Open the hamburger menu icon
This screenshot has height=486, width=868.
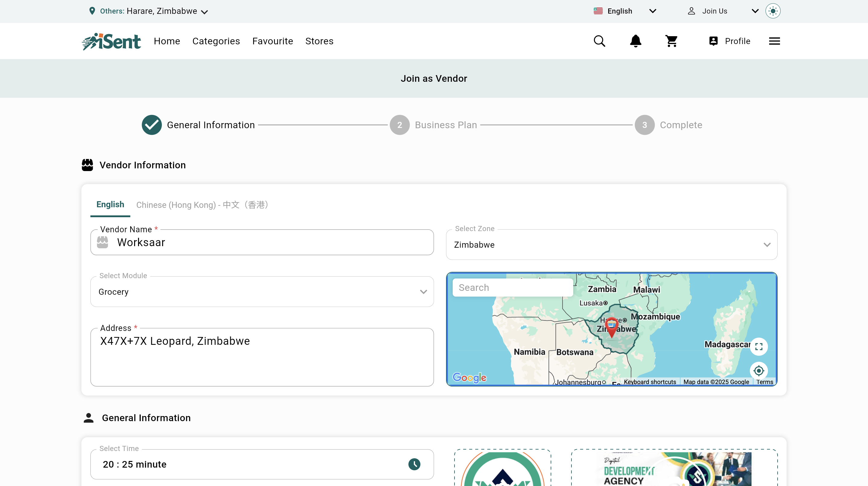[774, 41]
